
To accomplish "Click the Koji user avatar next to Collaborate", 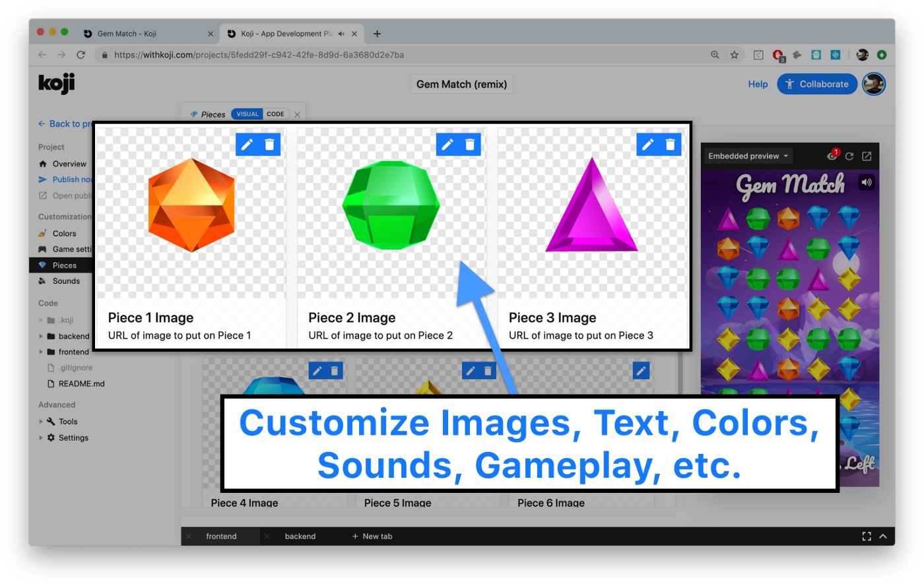I will coord(874,84).
